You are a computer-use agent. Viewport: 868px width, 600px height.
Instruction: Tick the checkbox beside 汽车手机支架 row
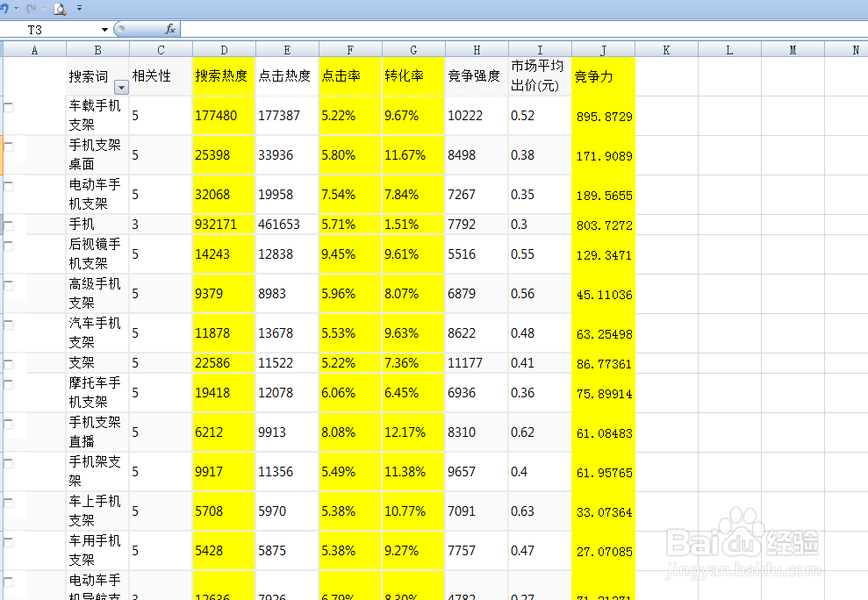pos(8,325)
